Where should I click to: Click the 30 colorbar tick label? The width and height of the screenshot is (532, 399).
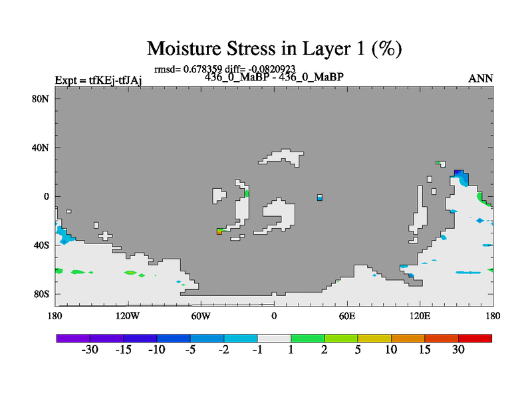[x=458, y=350]
